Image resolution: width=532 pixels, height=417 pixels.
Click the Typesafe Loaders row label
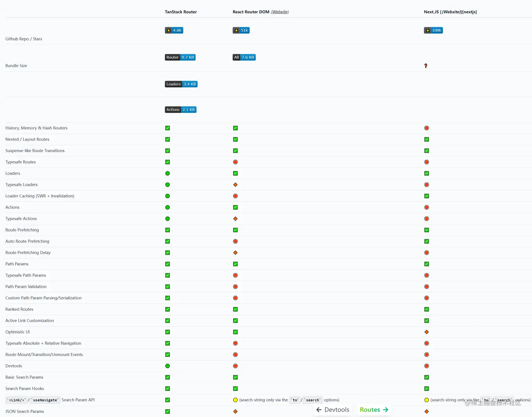coord(21,185)
